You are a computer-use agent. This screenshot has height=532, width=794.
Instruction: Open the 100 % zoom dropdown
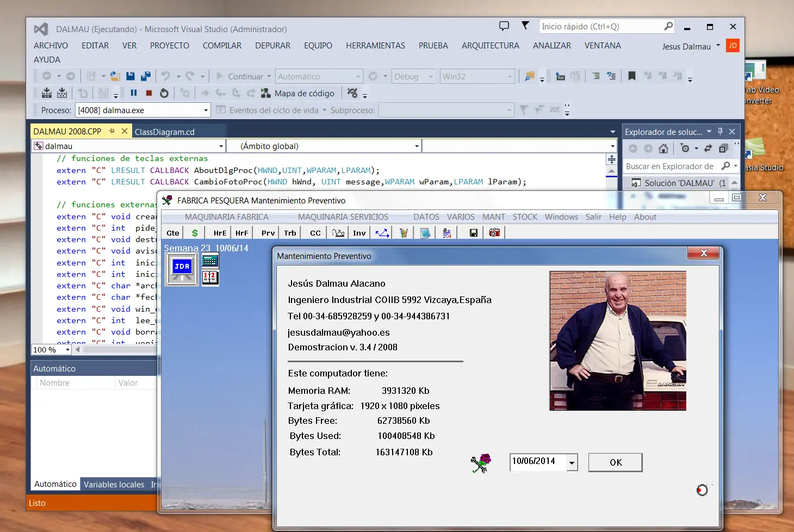(x=67, y=350)
